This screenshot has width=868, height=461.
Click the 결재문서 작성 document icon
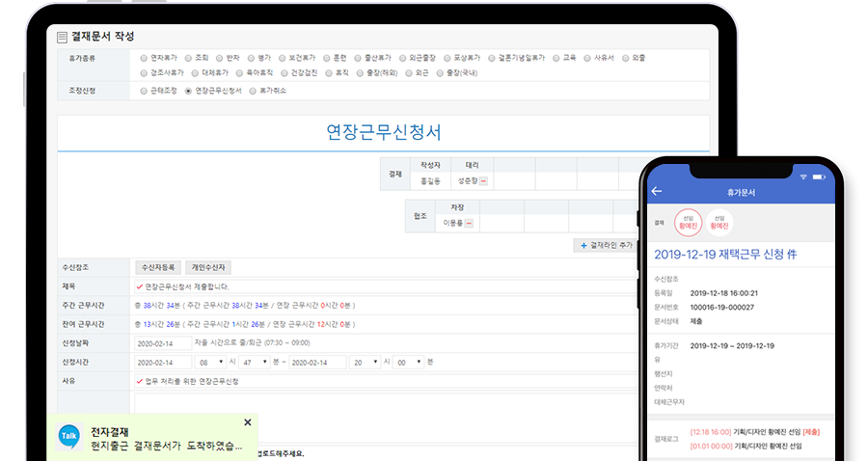63,37
